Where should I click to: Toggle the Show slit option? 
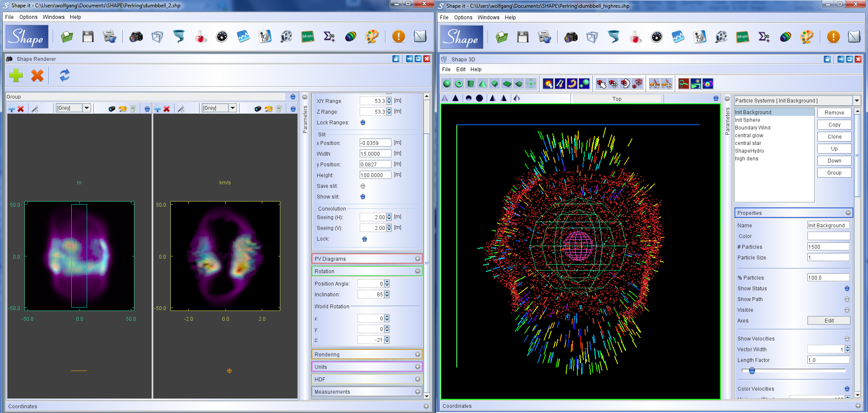click(x=363, y=197)
